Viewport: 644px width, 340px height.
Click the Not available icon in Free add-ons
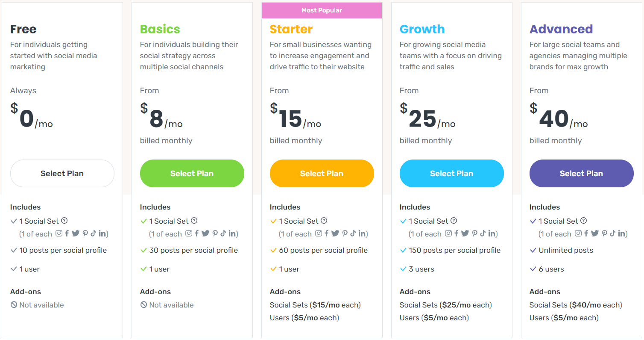click(14, 305)
